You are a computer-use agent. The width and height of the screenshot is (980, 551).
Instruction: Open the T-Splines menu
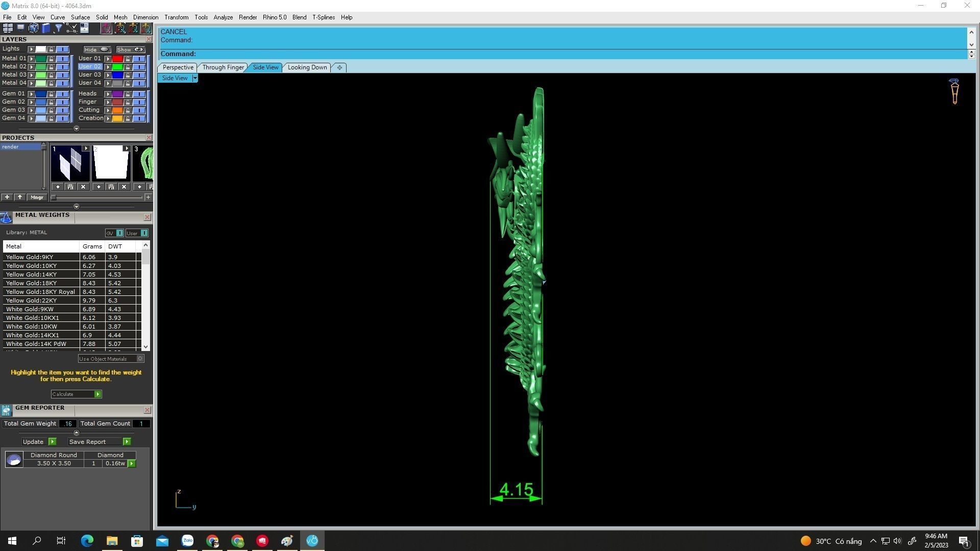323,17
